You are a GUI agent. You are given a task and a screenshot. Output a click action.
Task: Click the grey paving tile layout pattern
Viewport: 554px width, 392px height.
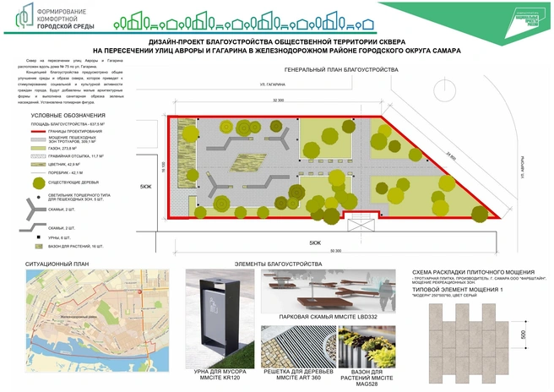(x=469, y=343)
